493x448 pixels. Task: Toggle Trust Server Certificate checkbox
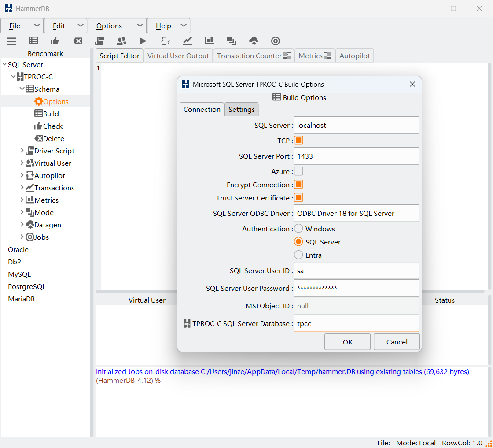click(x=298, y=198)
